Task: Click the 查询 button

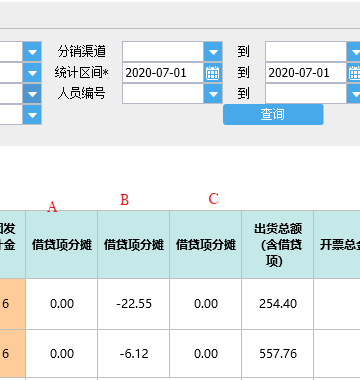Action: (x=273, y=114)
